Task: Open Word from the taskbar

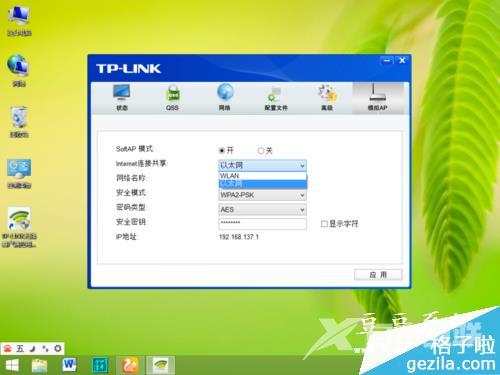Action: tap(69, 365)
